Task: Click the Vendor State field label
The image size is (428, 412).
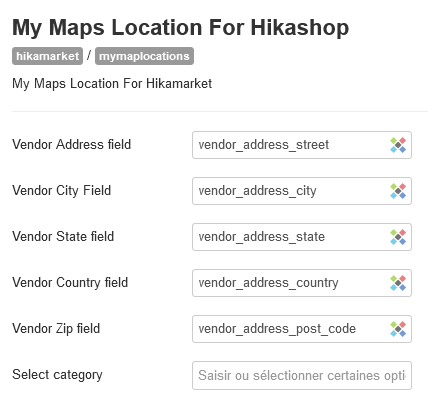Action: (63, 237)
